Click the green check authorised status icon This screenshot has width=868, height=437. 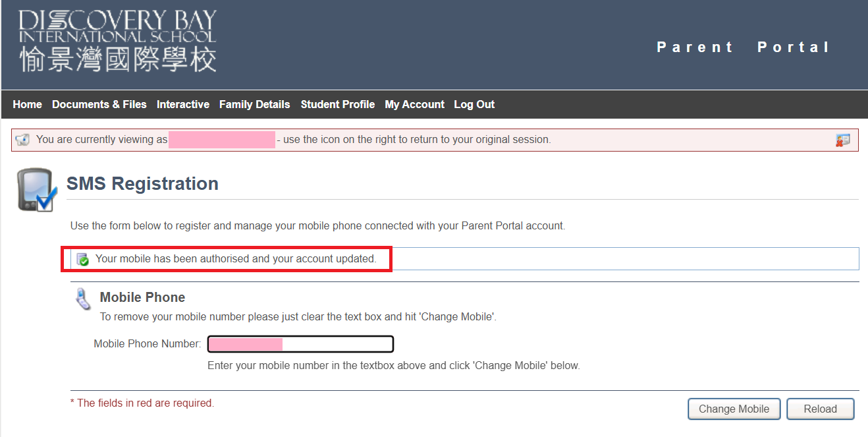82,259
